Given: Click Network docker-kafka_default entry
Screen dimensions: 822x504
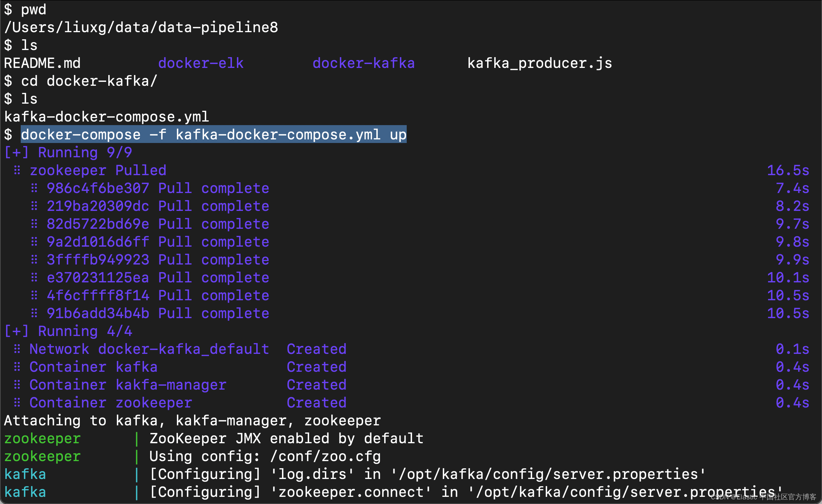Looking at the screenshot, I should 149,349.
